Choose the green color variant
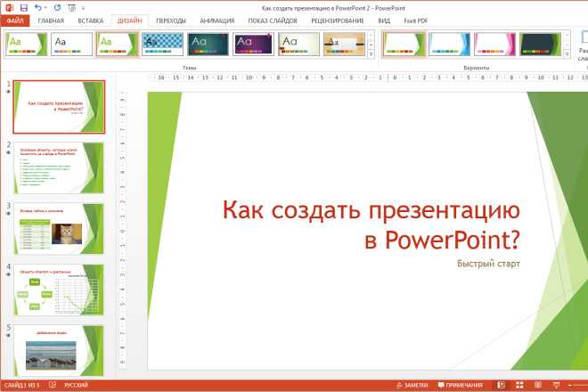 (404, 44)
